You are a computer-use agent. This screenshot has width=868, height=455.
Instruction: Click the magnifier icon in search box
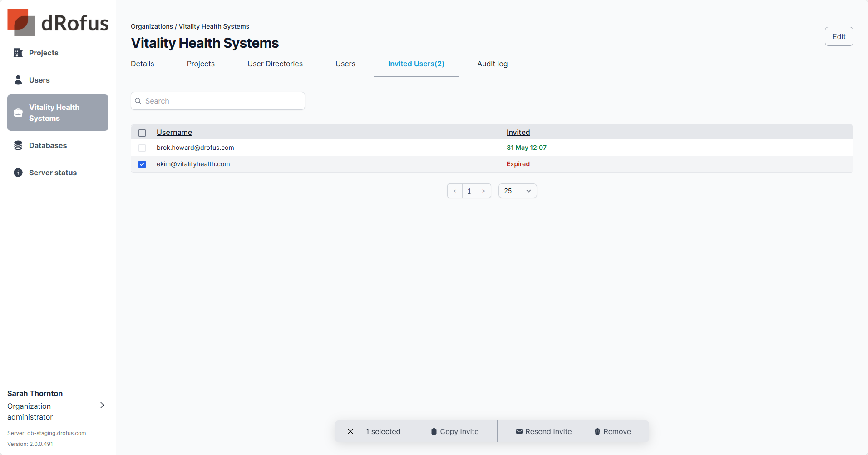(138, 101)
